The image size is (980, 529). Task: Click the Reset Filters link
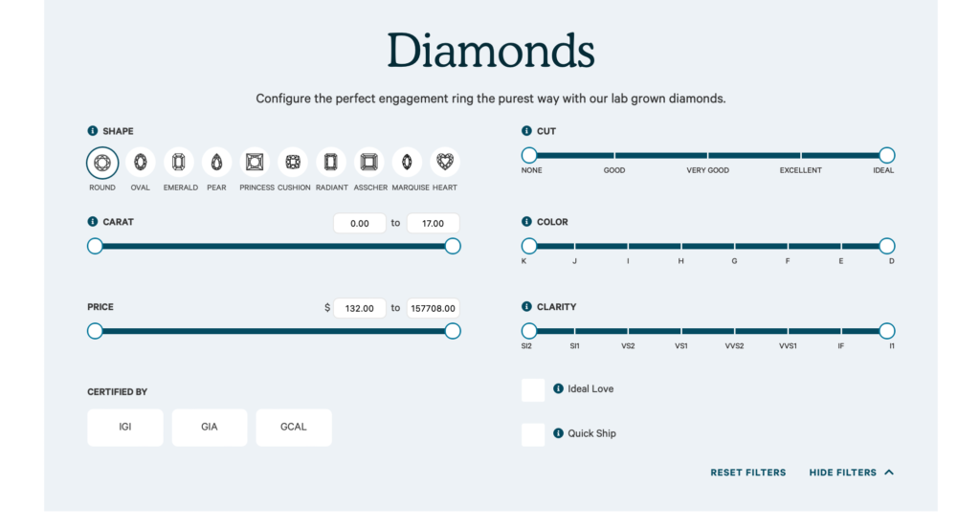pos(748,473)
